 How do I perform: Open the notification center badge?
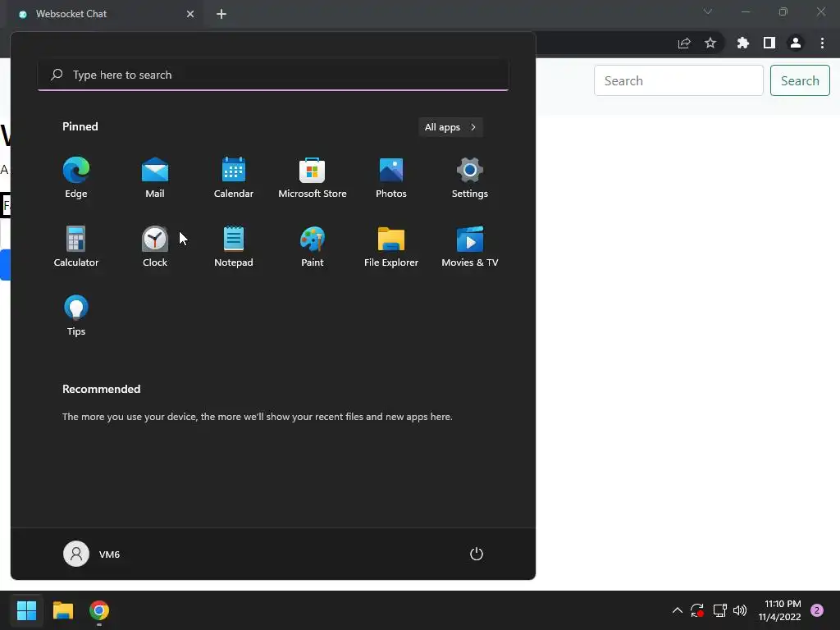[817, 610]
